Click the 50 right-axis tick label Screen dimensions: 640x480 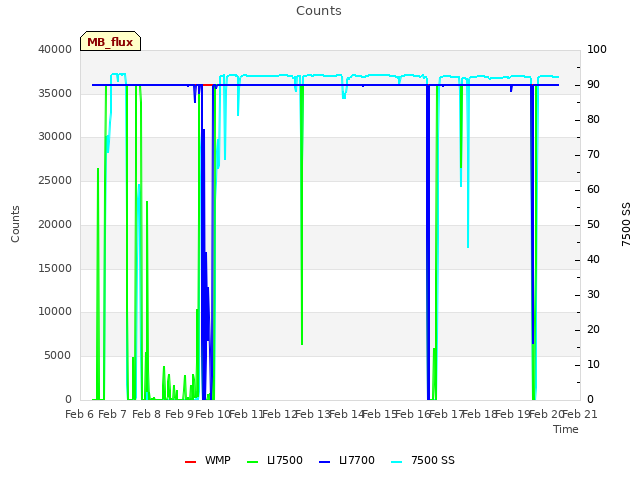[593, 224]
